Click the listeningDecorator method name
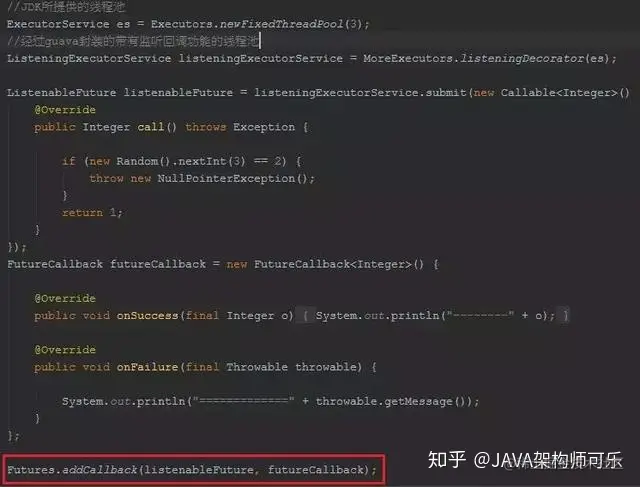The height and width of the screenshot is (487, 640). [x=522, y=58]
